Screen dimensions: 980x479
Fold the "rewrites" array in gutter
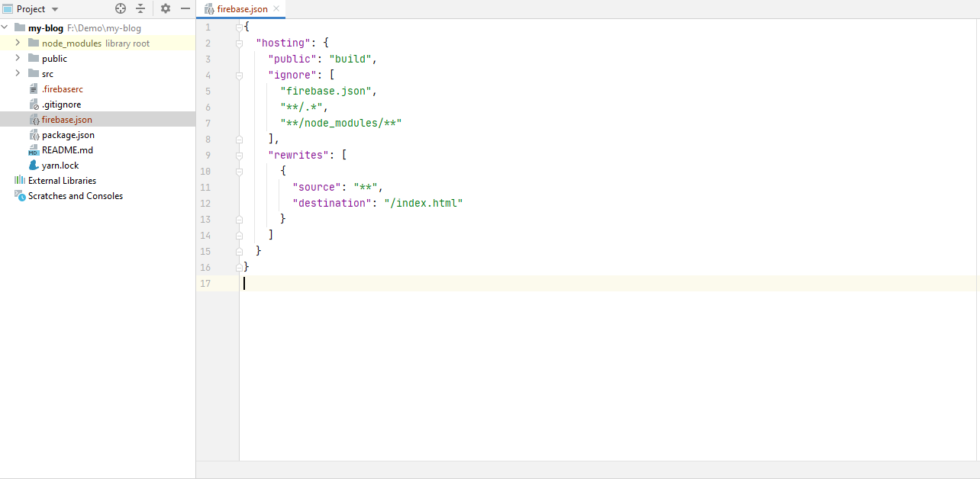[x=239, y=155]
